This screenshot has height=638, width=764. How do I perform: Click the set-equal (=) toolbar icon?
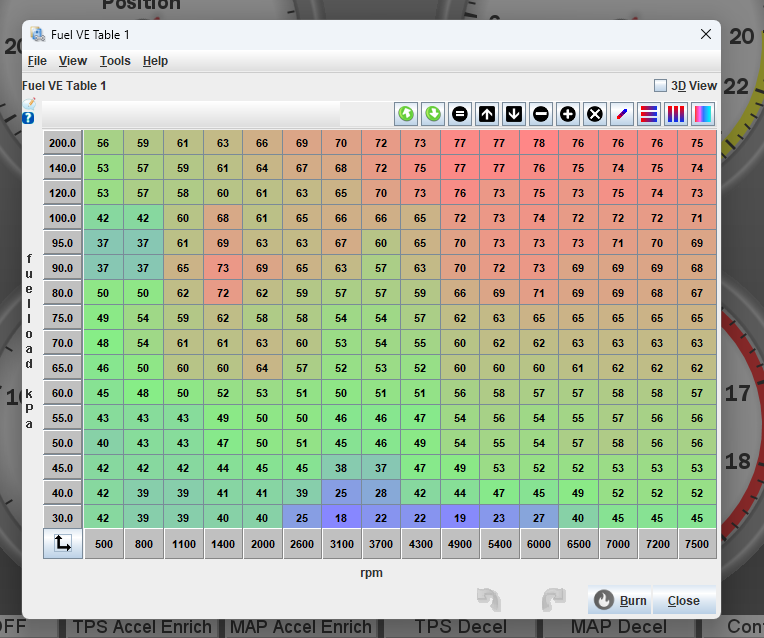(x=460, y=114)
